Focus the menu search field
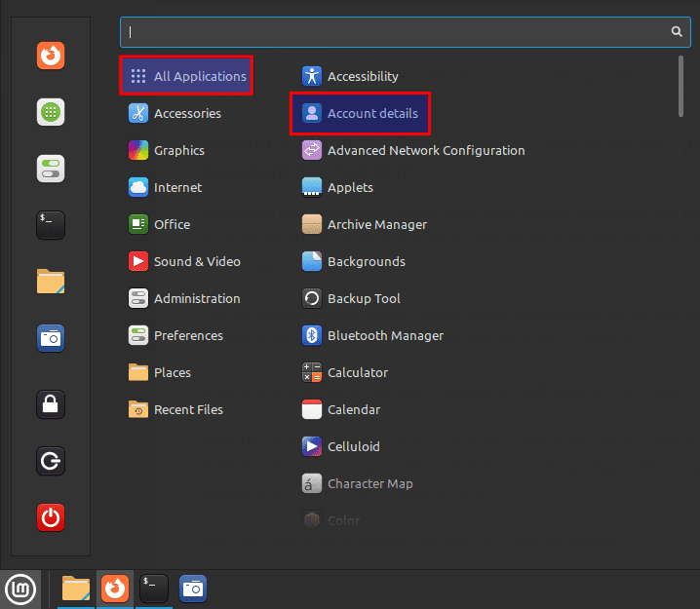Viewport: 700px width, 609px height. pos(406,32)
